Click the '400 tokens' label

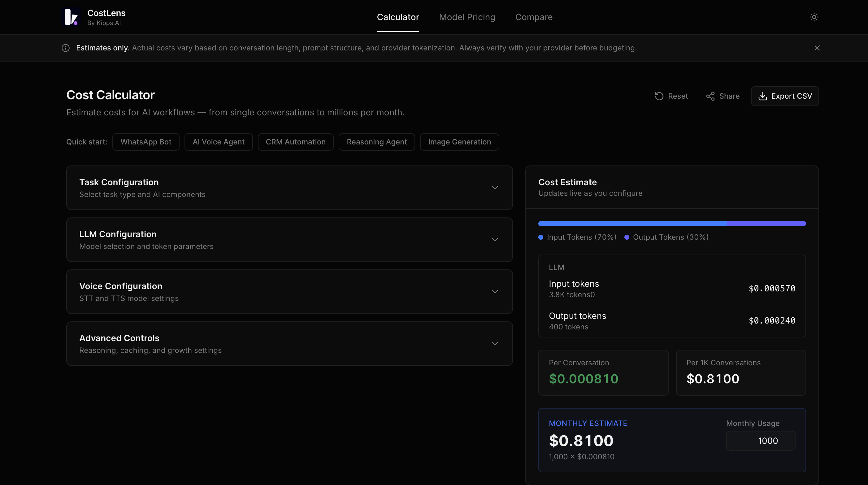point(568,327)
